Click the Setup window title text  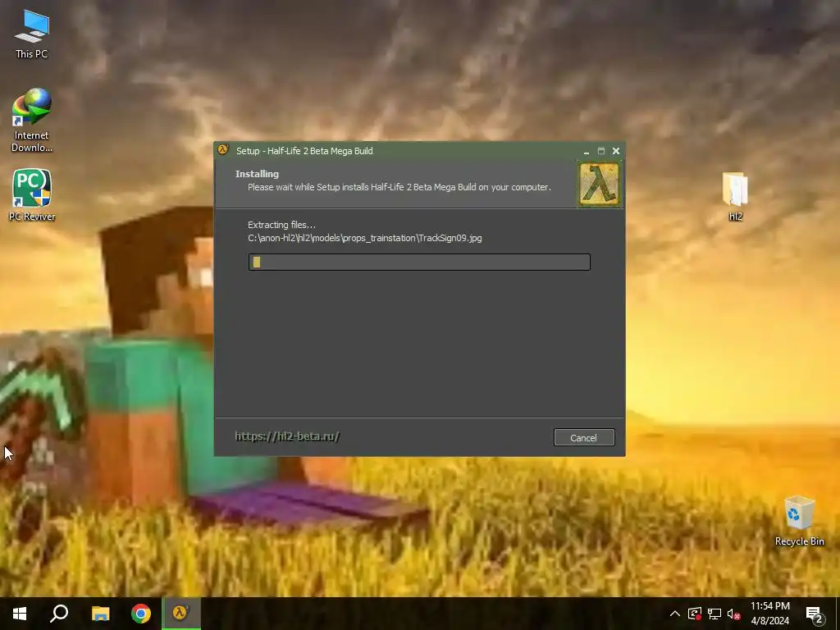pyautogui.click(x=304, y=151)
